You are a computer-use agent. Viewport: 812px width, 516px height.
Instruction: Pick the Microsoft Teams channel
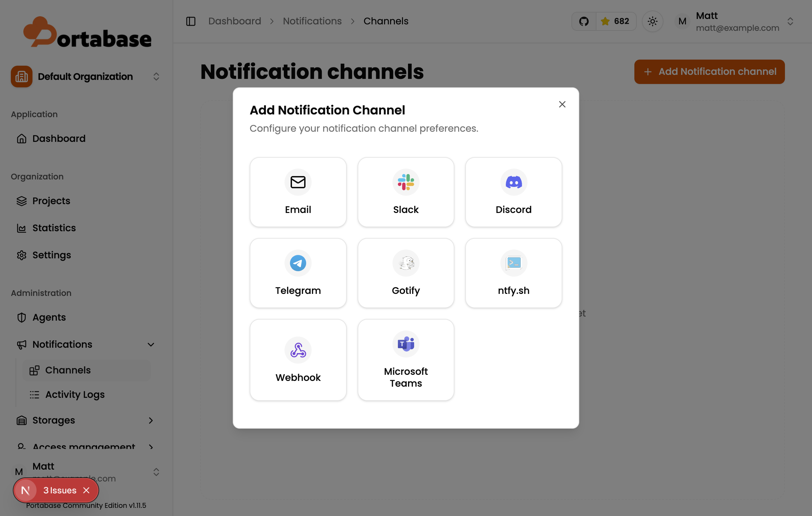point(406,360)
